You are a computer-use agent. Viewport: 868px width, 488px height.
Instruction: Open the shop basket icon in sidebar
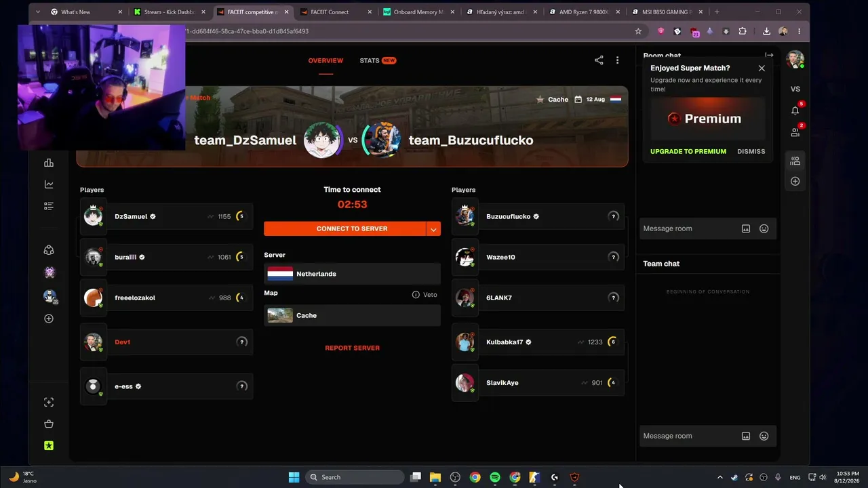click(49, 424)
